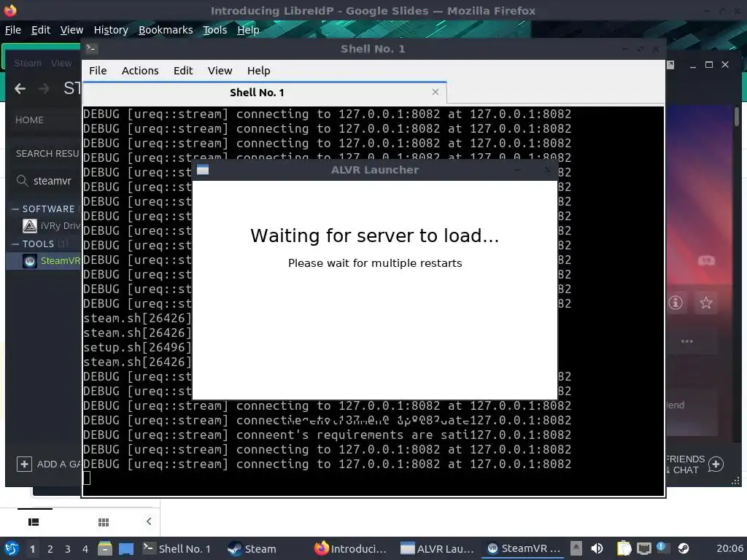The width and height of the screenshot is (747, 560).
Task: Click the update notification tray icon
Action: pyautogui.click(x=662, y=548)
